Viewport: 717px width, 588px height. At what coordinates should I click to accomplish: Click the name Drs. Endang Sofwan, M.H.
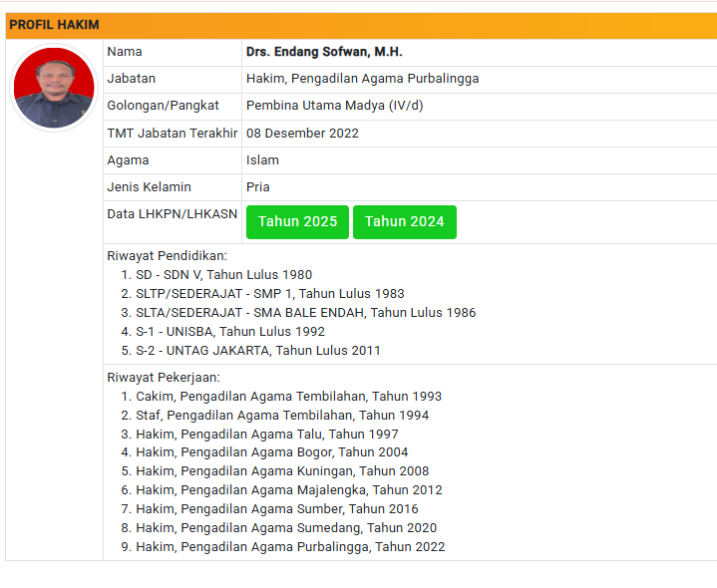coord(324,52)
